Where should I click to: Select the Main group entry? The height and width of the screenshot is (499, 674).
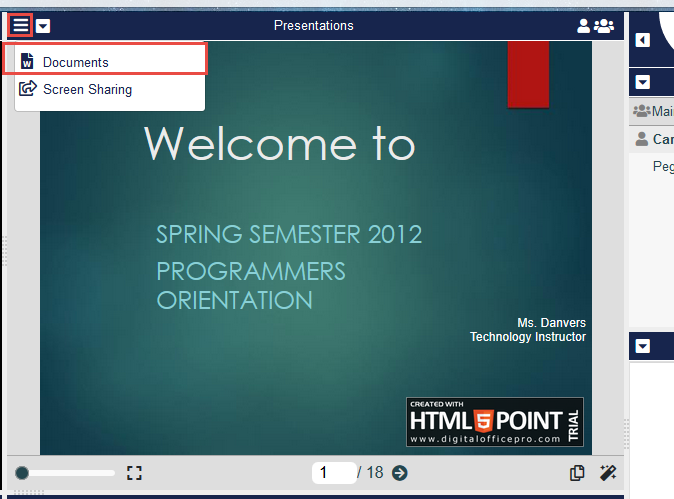pyautogui.click(x=654, y=111)
